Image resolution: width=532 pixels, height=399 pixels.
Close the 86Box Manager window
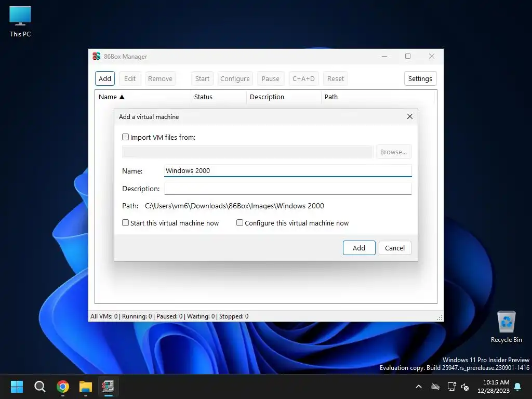coord(432,56)
